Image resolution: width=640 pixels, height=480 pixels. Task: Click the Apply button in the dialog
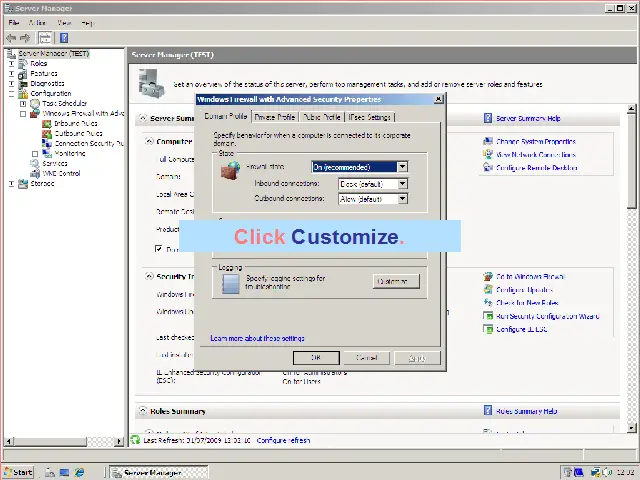click(417, 358)
